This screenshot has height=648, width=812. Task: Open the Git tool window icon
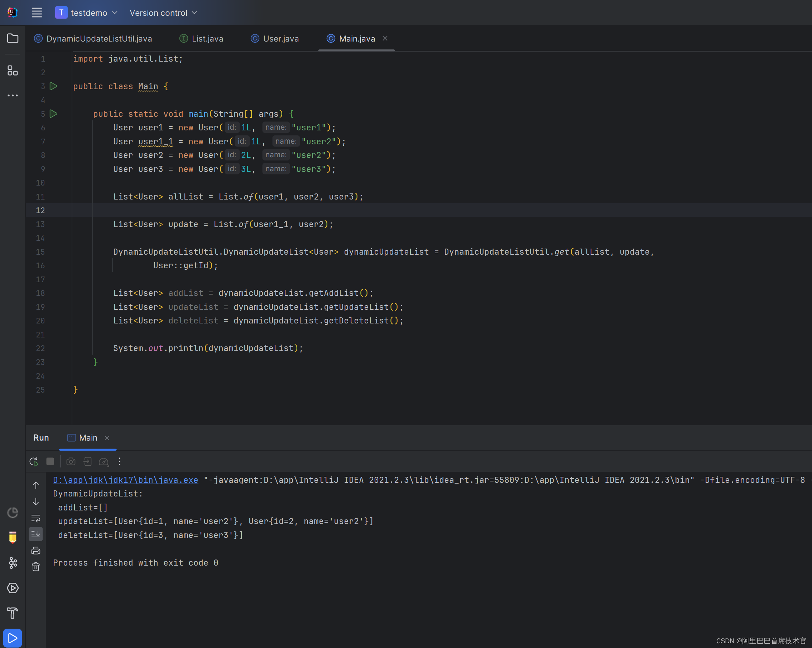tap(13, 563)
